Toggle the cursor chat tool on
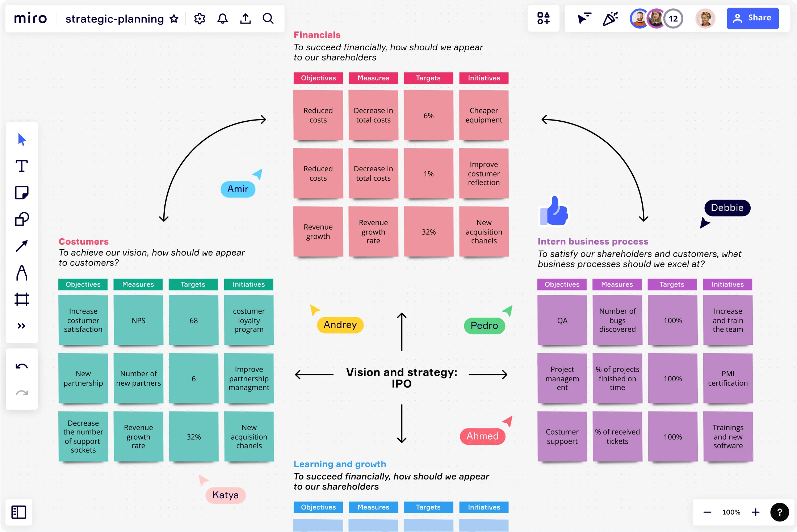Screen dimensions: 797x532 [583, 18]
